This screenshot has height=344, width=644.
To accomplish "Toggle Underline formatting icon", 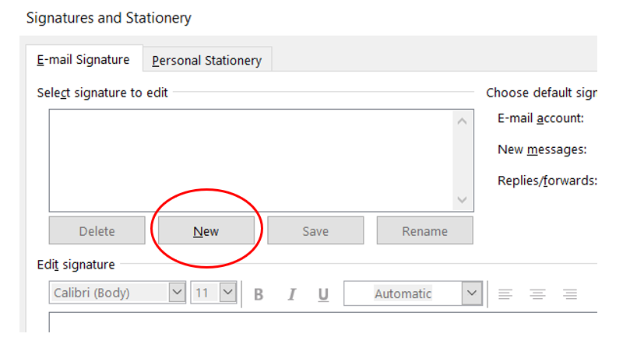I will tap(323, 294).
